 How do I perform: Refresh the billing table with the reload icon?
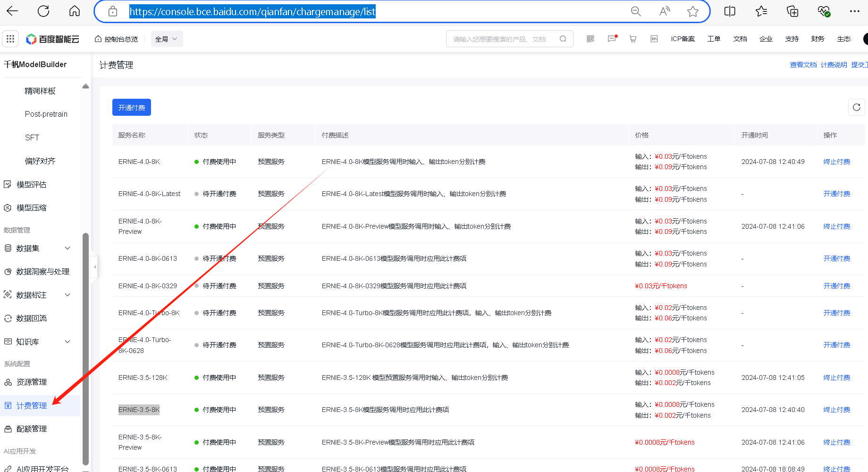pyautogui.click(x=857, y=107)
